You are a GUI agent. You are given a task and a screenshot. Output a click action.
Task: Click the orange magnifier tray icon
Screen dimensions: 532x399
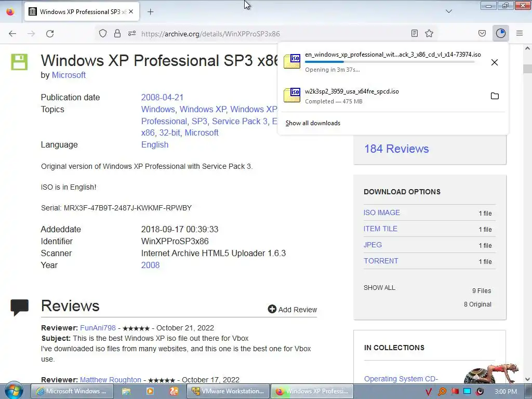(442, 392)
